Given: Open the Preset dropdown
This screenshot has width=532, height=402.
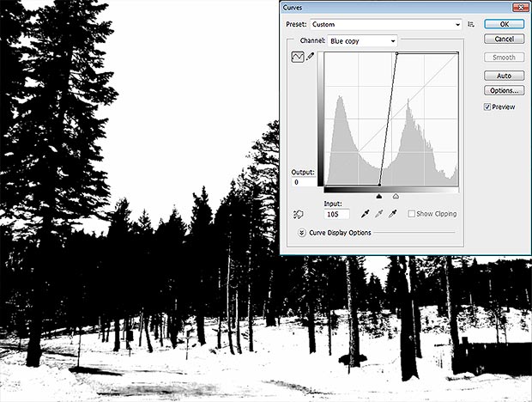Looking at the screenshot, I should point(386,24).
